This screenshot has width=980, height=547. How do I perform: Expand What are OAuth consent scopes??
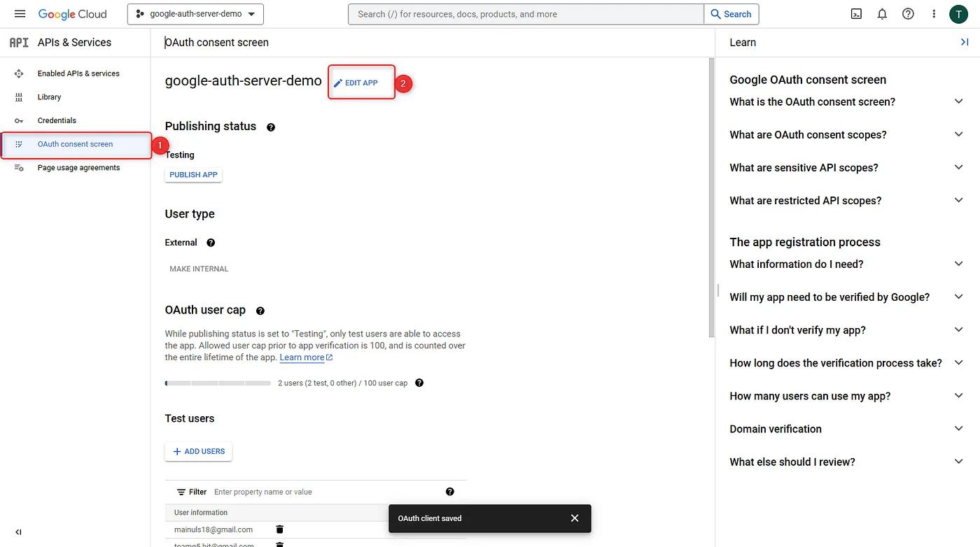(959, 134)
